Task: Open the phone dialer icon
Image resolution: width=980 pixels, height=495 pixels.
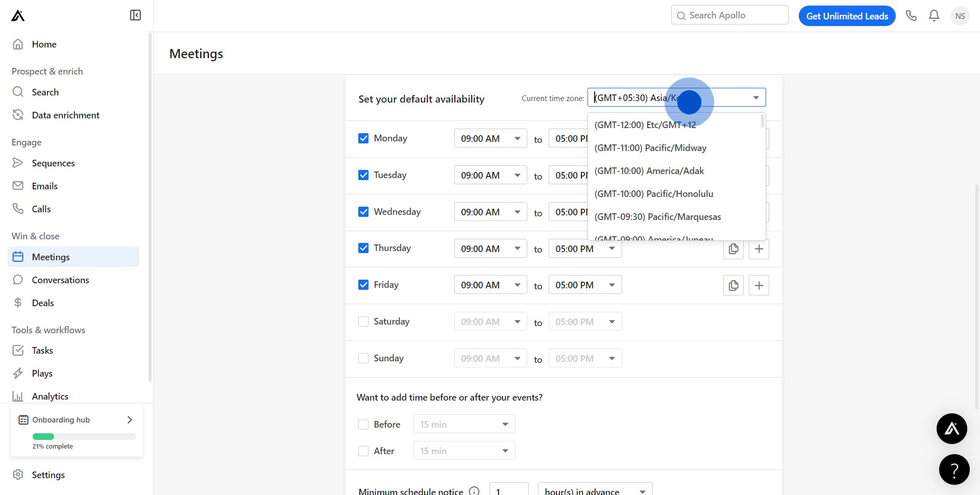Action: 911,16
